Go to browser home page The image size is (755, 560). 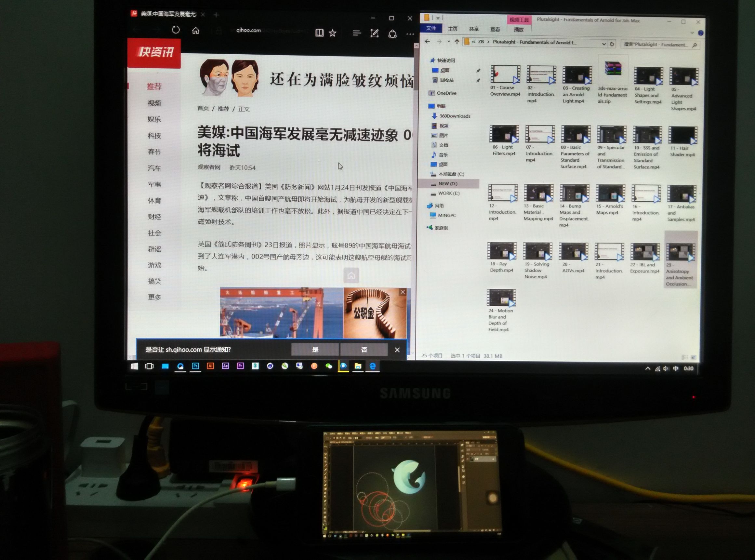[195, 31]
